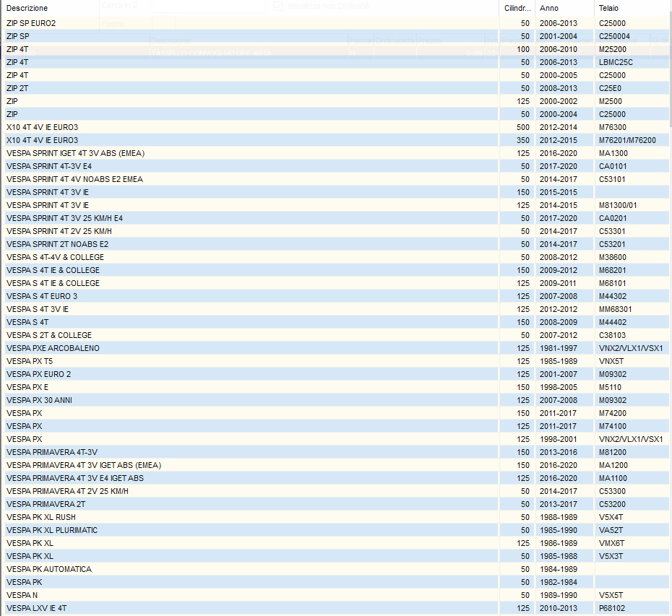Screen dimensions: 672x616
Task: Select VESPA PXE ARCOBALENO row
Action: [x=335, y=348]
